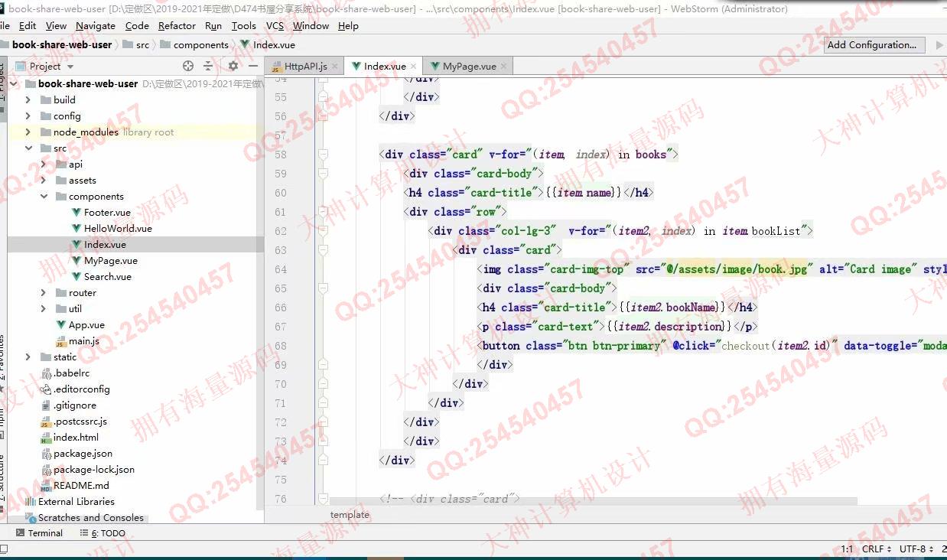Select .babelrc file in tree
This screenshot has width=947, height=560.
point(71,373)
